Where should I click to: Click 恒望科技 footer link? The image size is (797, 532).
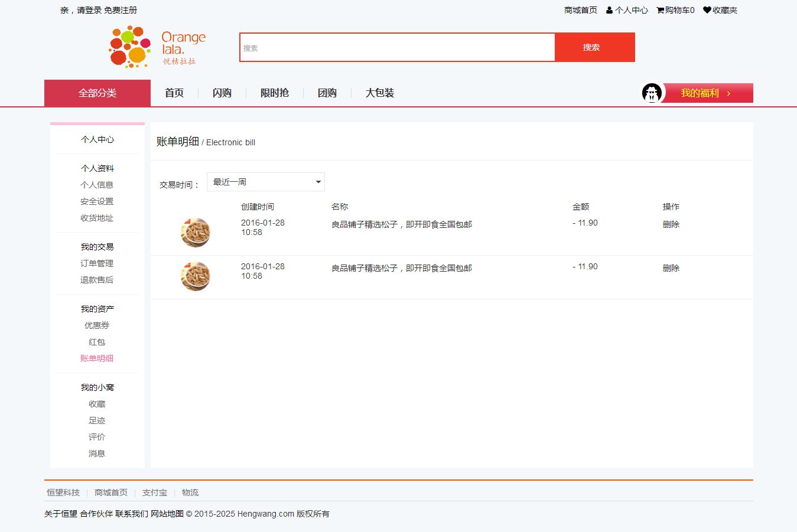63,492
